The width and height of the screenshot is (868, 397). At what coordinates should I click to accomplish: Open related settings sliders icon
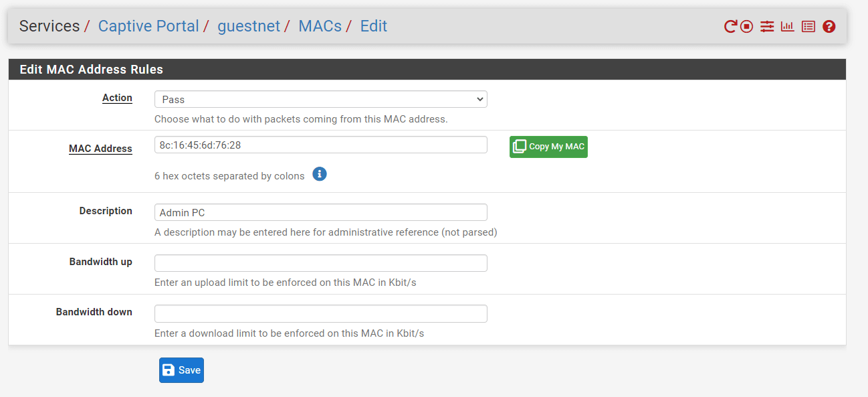point(767,27)
